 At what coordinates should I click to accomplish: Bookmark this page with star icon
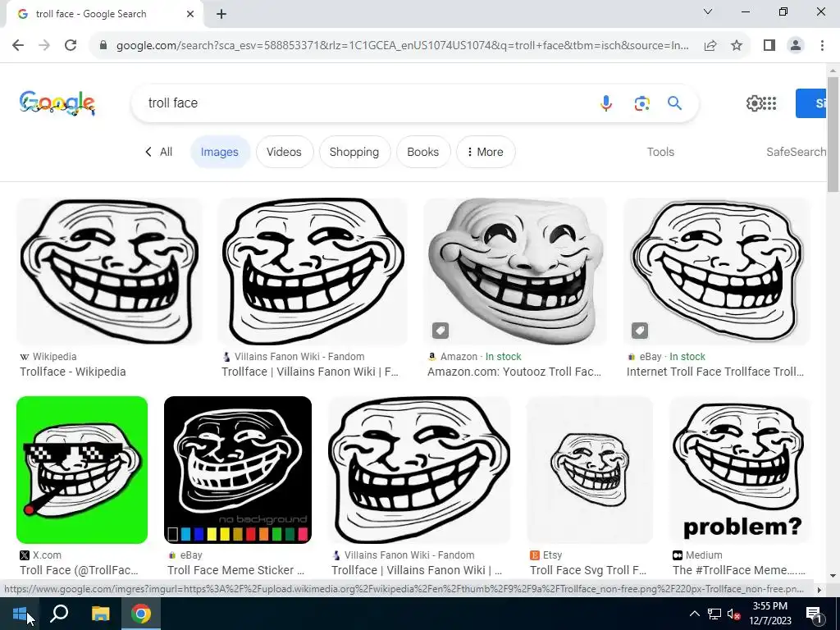(737, 46)
